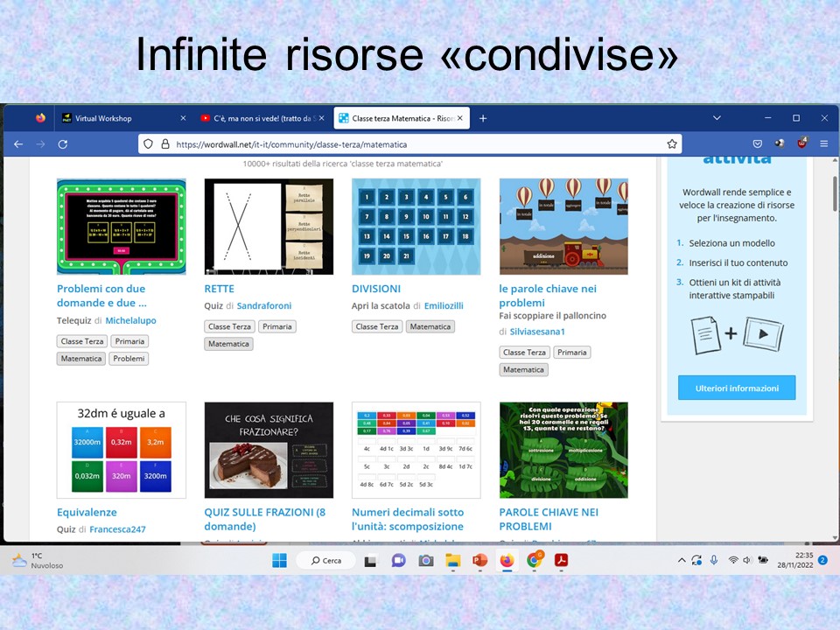Click Matematica tag under Michelalupo's Telequiz
This screenshot has width=840, height=630.
point(80,359)
